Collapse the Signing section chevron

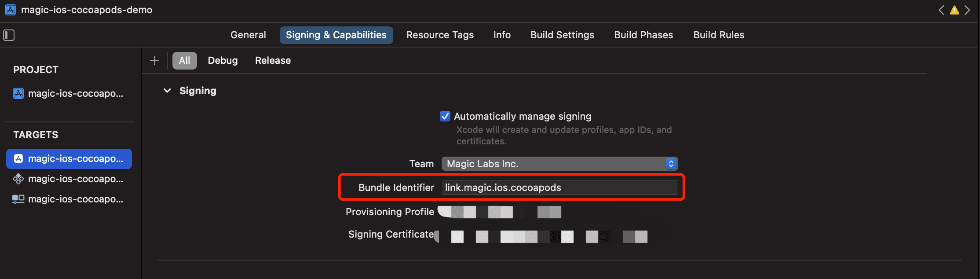pos(167,91)
